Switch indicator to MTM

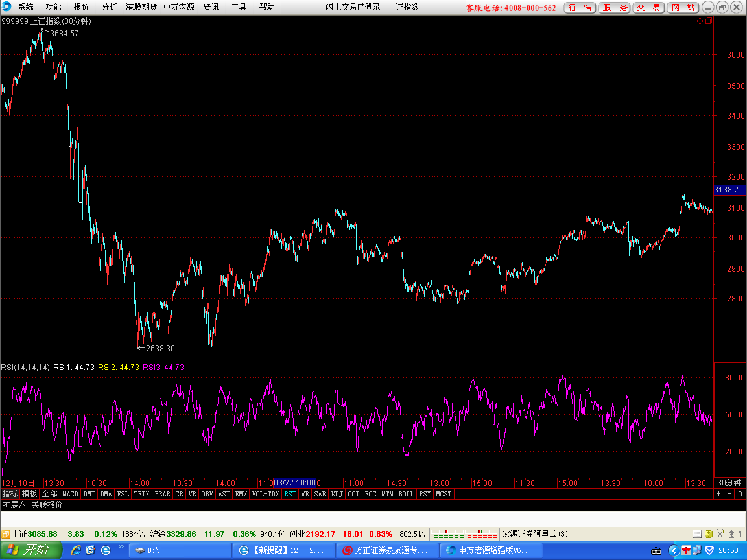[x=387, y=494]
